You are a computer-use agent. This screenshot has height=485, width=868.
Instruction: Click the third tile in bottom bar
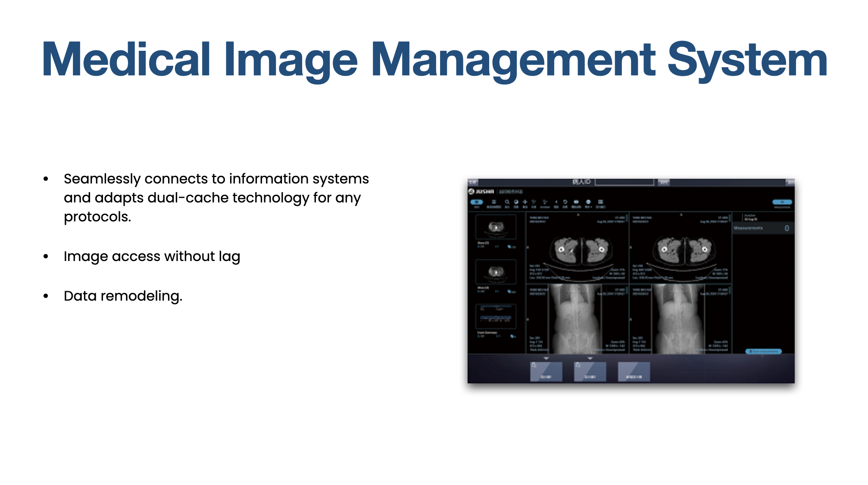pyautogui.click(x=634, y=372)
